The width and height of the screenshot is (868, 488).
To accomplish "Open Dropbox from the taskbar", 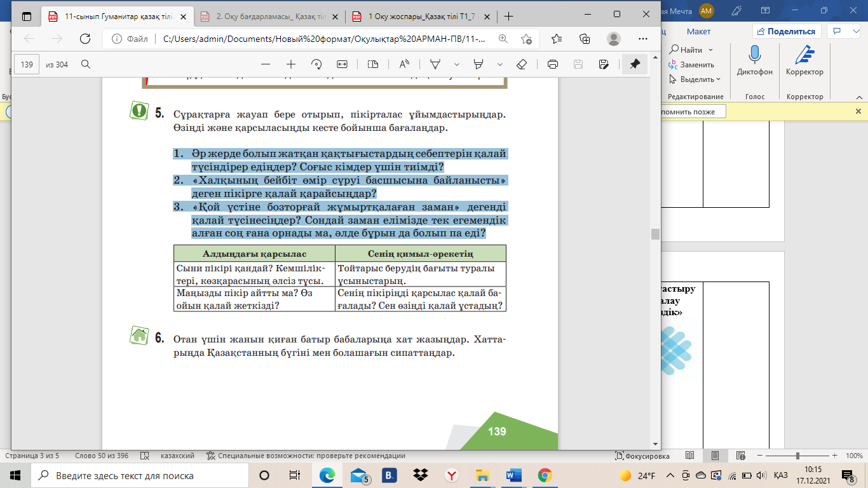I will (420, 475).
